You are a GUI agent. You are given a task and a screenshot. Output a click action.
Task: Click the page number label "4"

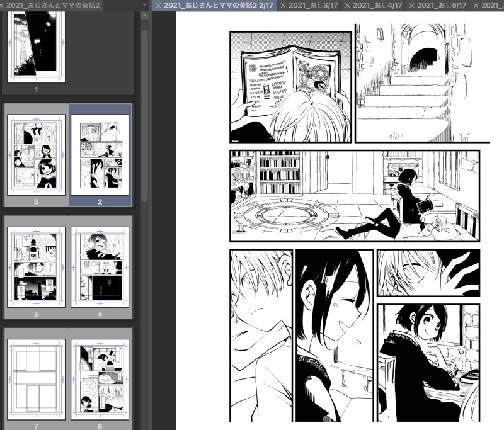100,314
